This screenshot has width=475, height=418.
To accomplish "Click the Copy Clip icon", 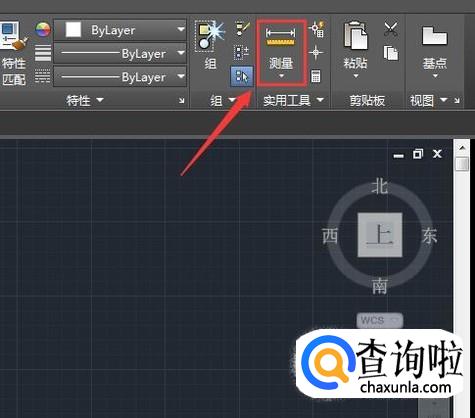I will [x=391, y=53].
